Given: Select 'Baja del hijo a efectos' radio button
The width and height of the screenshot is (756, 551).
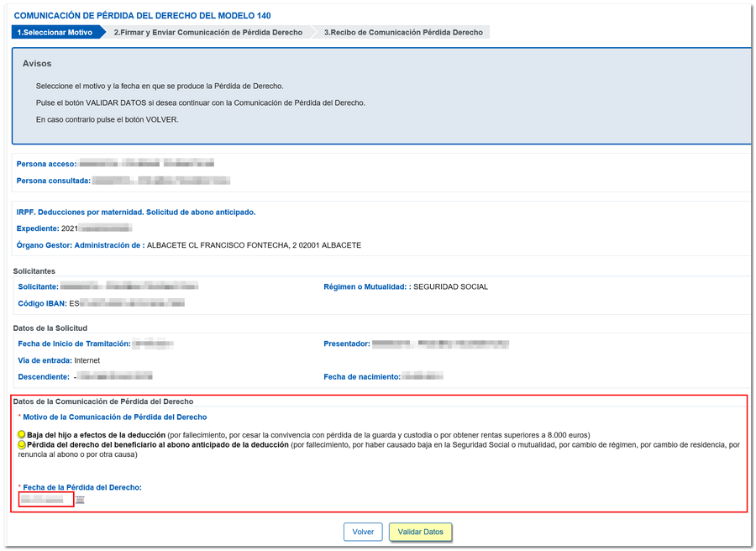Looking at the screenshot, I should click(22, 434).
